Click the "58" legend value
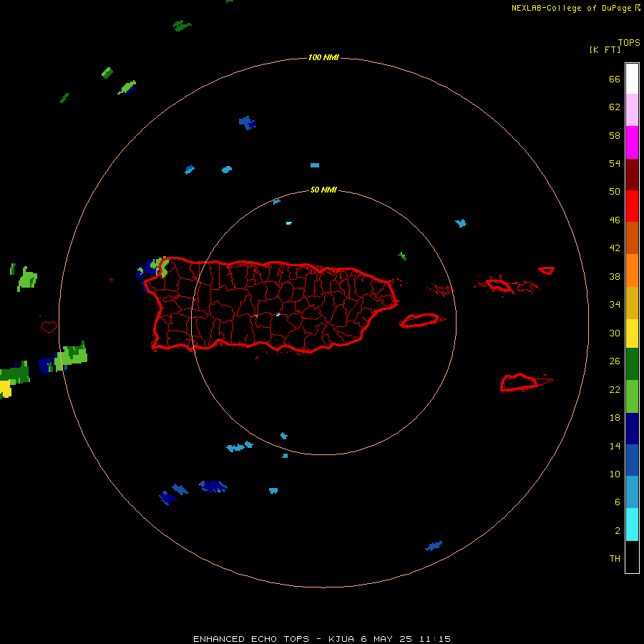The height and width of the screenshot is (644, 644). click(x=615, y=135)
